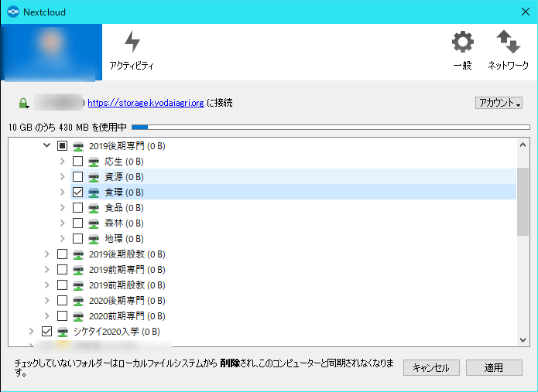Open General settings gear icon
538x392 pixels.
(462, 43)
